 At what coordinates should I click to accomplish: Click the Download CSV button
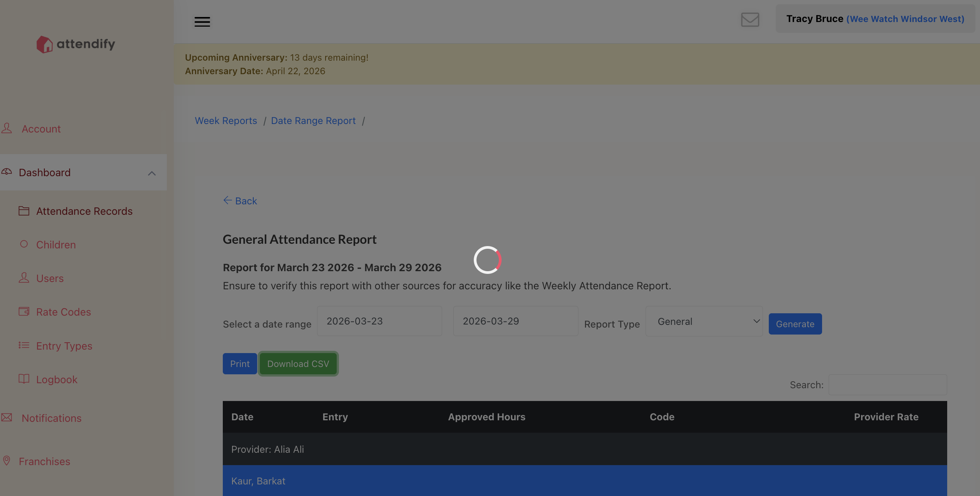tap(298, 364)
